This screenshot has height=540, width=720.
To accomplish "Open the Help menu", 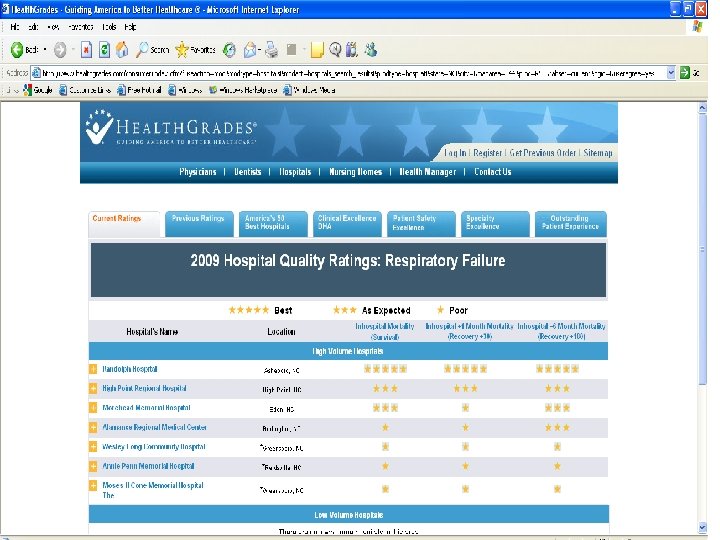I will [130, 27].
